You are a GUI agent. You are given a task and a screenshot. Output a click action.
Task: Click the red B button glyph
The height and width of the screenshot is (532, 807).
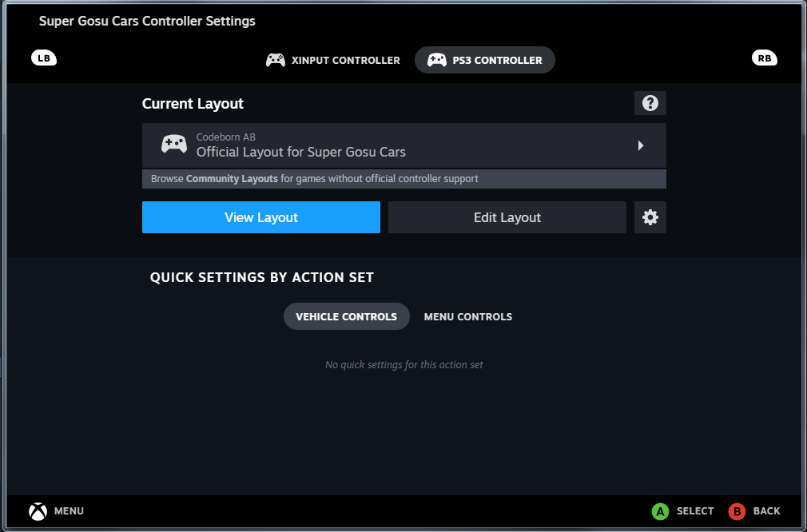(737, 511)
